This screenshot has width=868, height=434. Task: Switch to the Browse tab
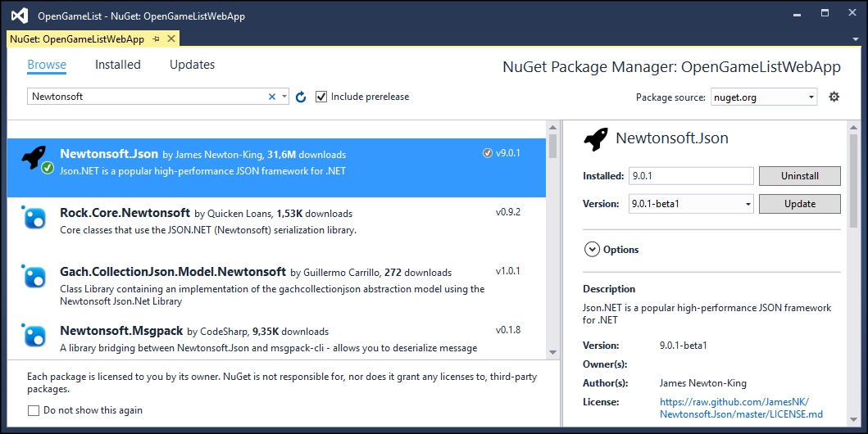[47, 65]
